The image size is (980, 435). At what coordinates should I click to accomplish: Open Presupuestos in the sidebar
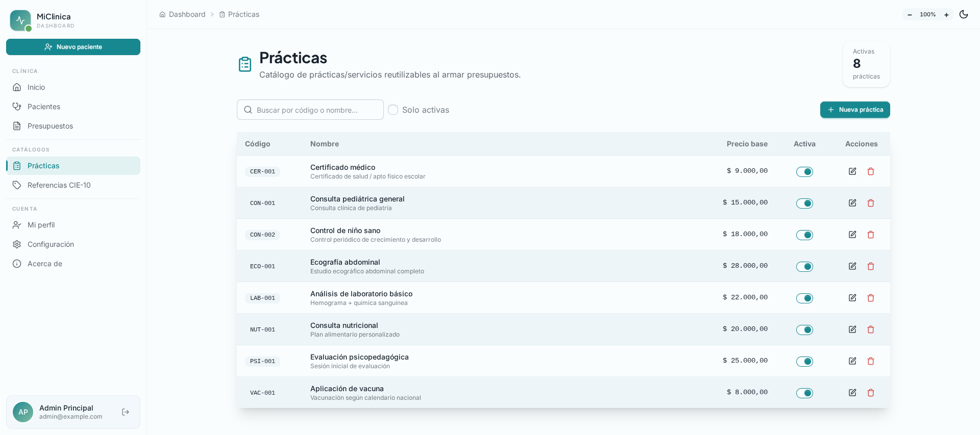click(73, 126)
